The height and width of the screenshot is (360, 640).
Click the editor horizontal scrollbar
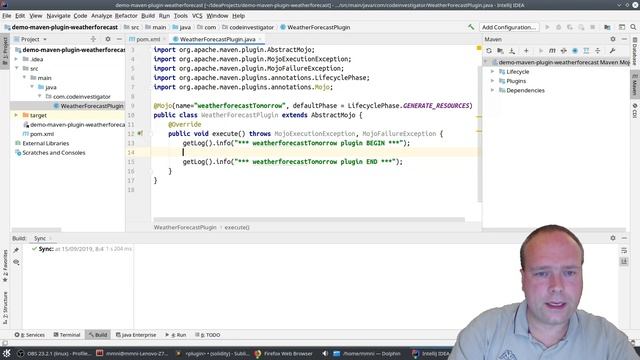coord(309,219)
